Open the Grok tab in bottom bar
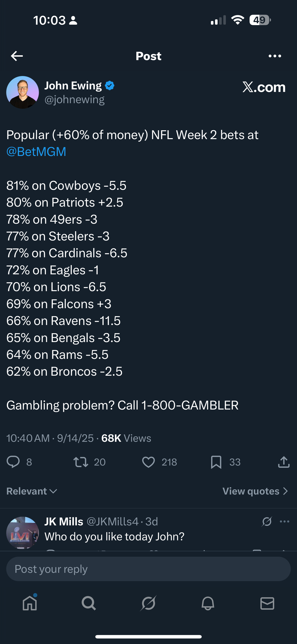Screen dimensions: 297x644 [x=148, y=603]
